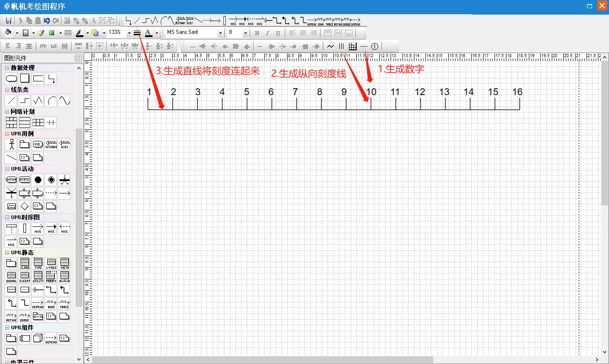Select the rounded terminator shape in 数据处理
Screen dimensions: 609x364
(11, 79)
